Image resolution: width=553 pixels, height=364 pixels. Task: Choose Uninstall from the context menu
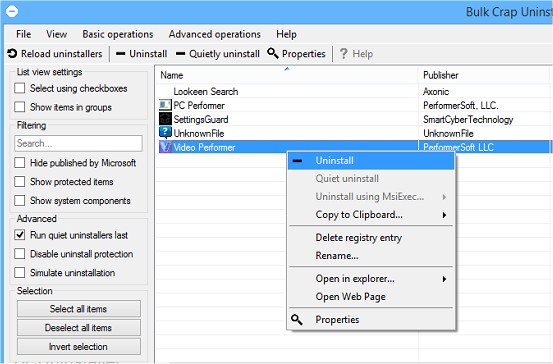point(371,160)
